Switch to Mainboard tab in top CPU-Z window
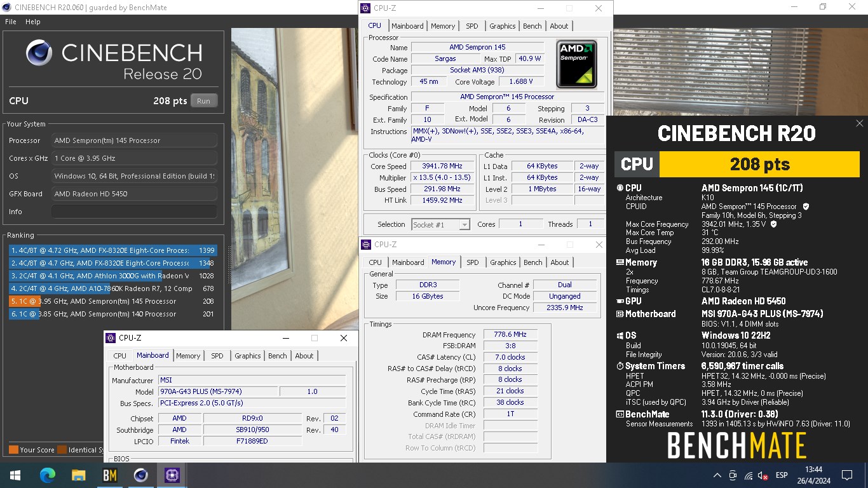Screen dimensions: 868x488 point(407,26)
